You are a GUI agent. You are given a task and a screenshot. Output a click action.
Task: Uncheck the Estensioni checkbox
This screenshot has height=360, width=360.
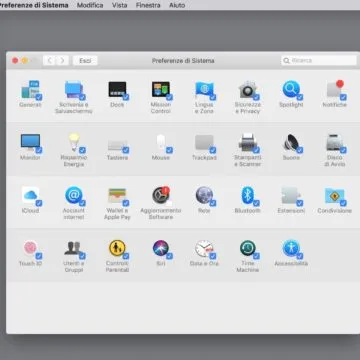pos(300,203)
